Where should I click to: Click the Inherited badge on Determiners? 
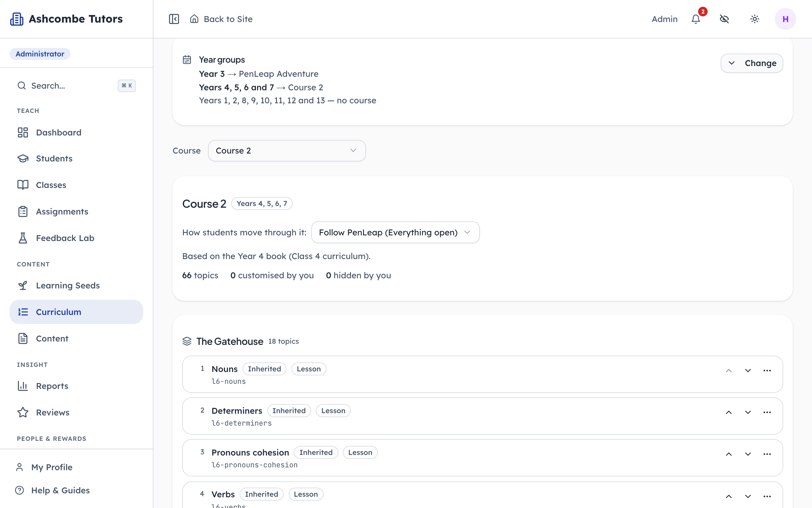point(289,411)
